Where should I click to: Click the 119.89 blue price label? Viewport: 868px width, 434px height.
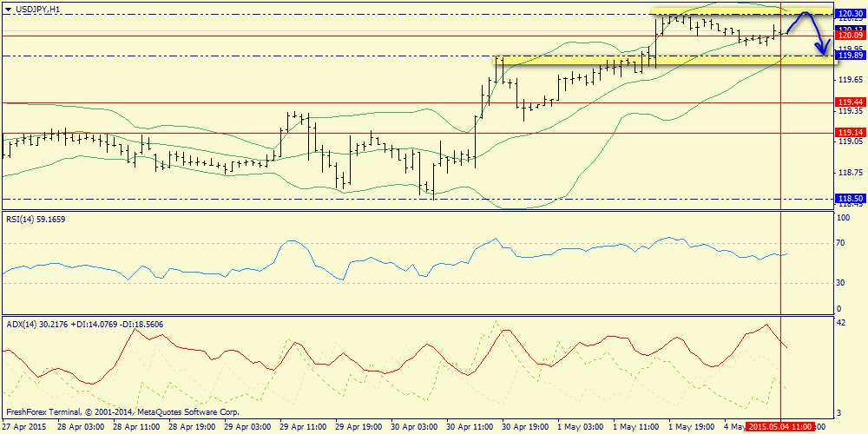tap(852, 56)
